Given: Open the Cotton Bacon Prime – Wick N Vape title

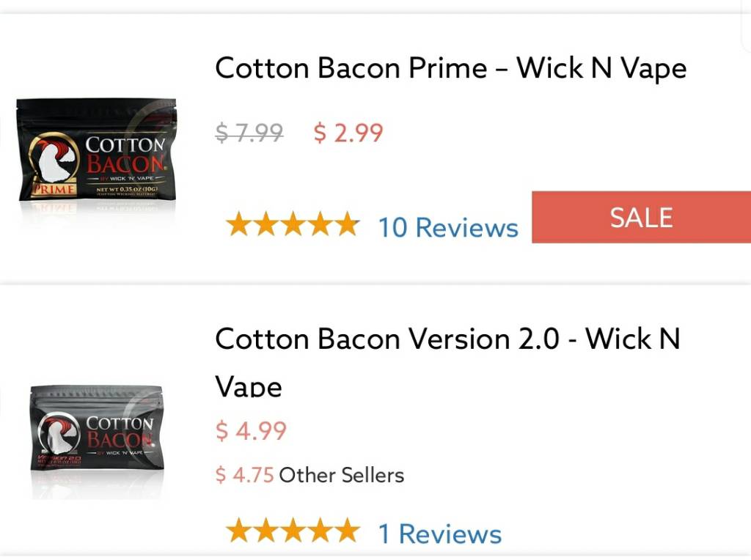Looking at the screenshot, I should tap(450, 69).
